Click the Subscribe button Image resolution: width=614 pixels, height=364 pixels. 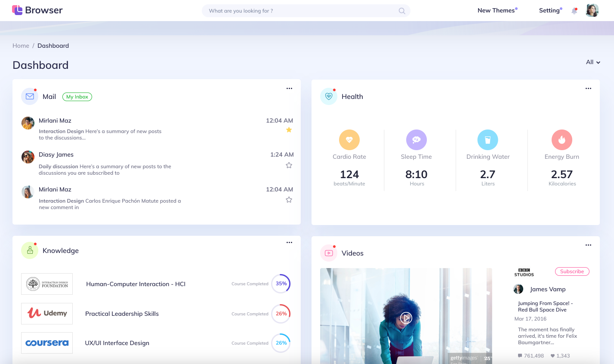point(572,271)
